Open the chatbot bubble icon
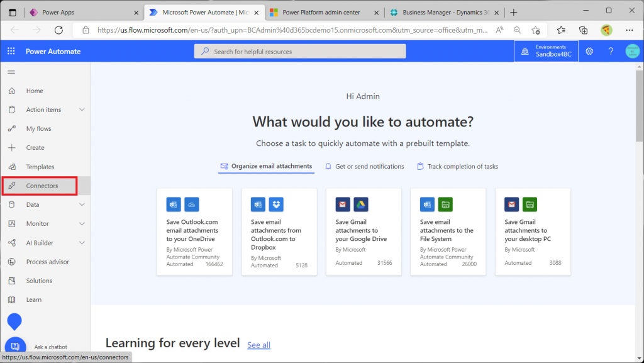The image size is (644, 363). point(15,347)
